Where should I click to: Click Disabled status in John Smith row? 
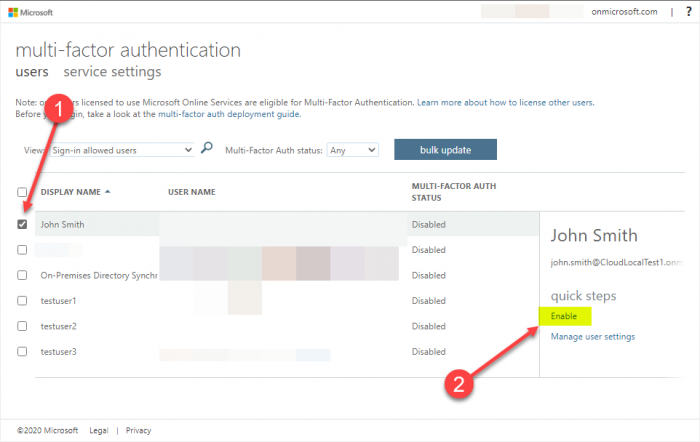tap(429, 224)
